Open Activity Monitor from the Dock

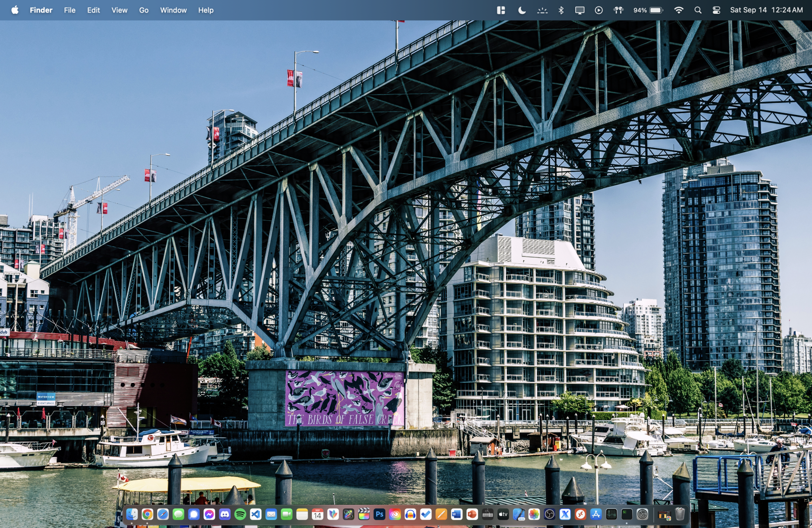611,515
